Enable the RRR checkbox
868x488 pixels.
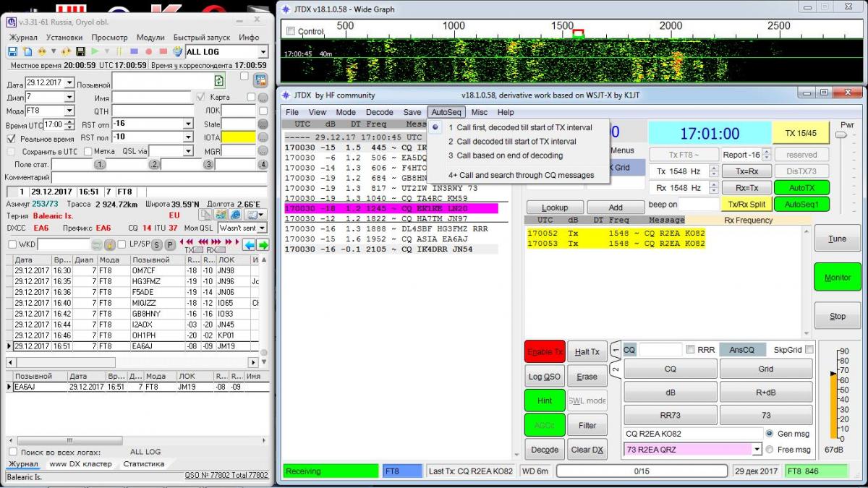(x=690, y=350)
